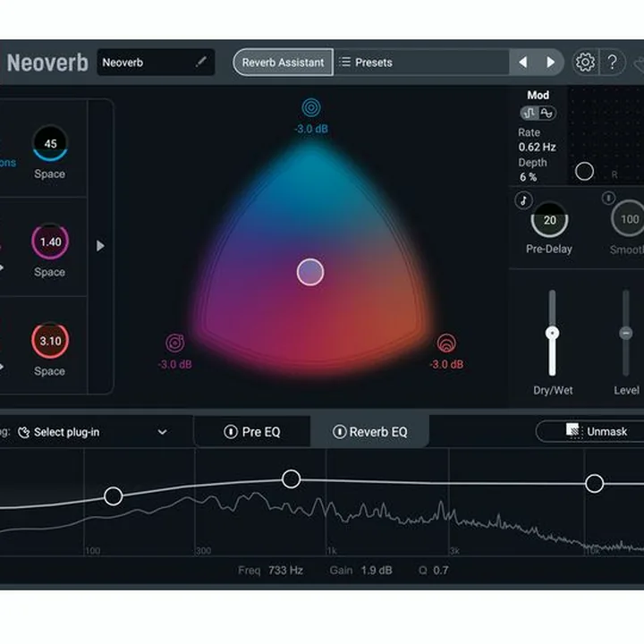Go to next preset arrow
Image resolution: width=644 pixels, height=644 pixels.
pyautogui.click(x=551, y=62)
